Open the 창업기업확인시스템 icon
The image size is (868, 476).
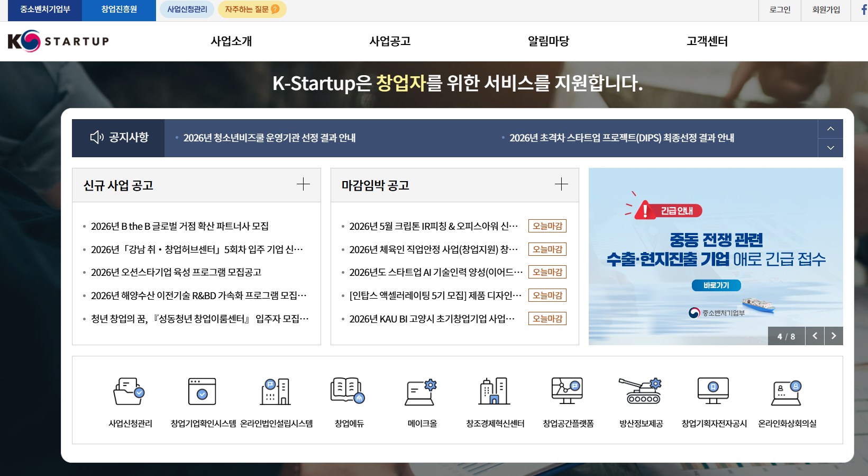click(x=202, y=392)
